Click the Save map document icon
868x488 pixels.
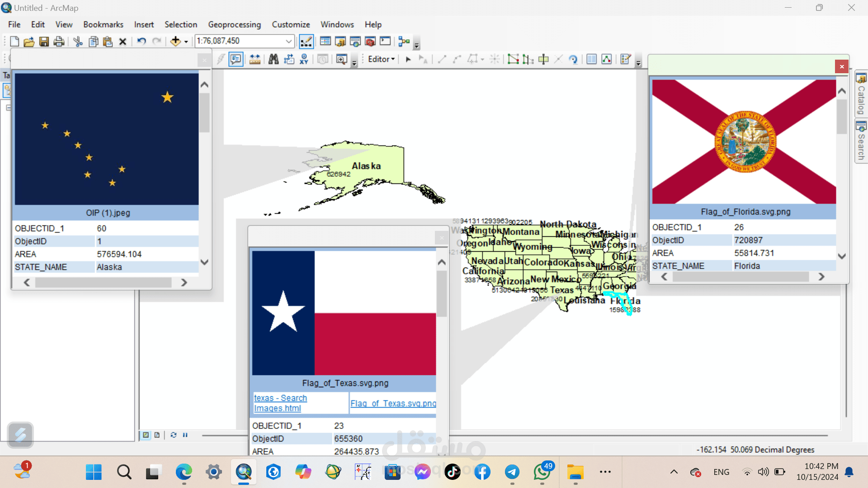44,42
